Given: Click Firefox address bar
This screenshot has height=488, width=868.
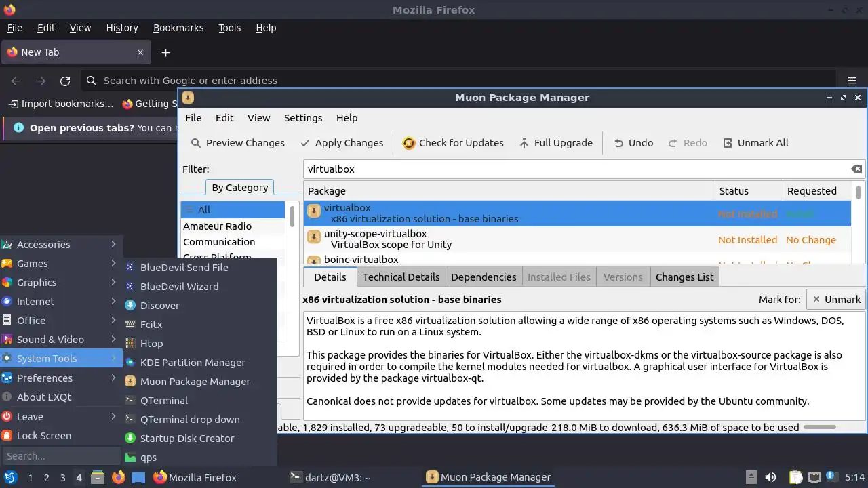Looking at the screenshot, I should point(458,81).
